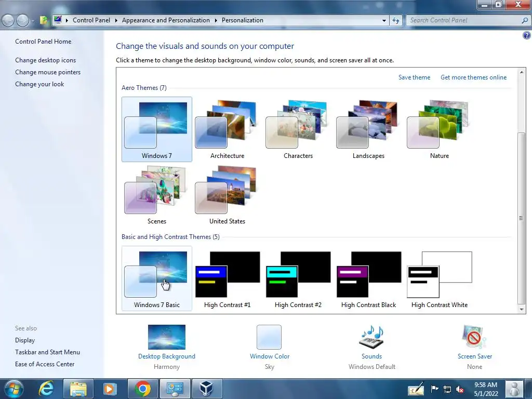Select the Windows 7 Aero theme
Screen dimensions: 532x399
[157, 129]
